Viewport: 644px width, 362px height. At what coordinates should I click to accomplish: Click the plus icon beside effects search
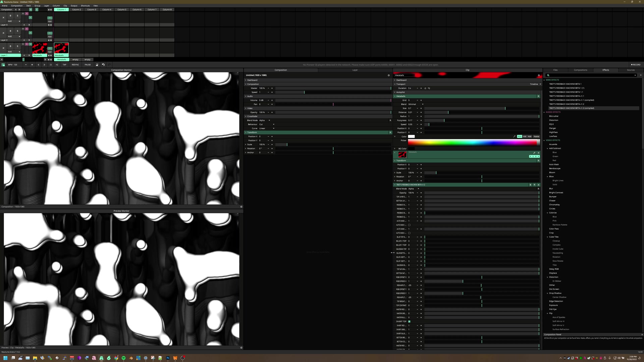click(641, 75)
